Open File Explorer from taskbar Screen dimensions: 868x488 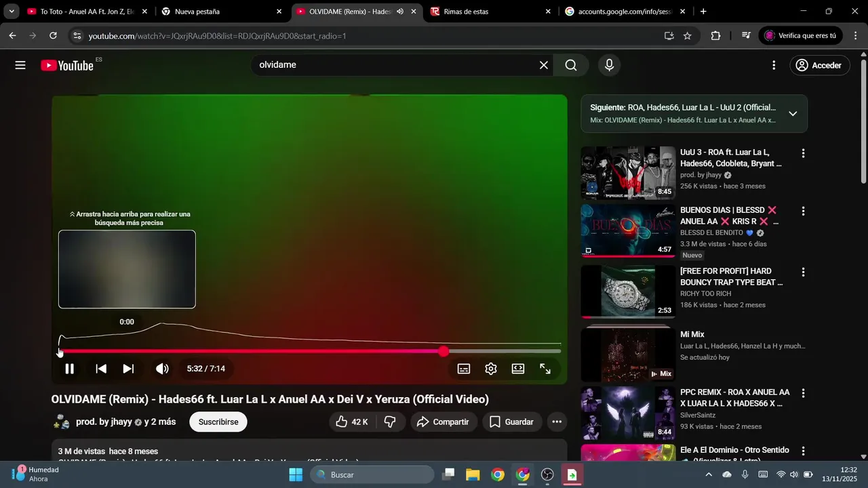pos(473,474)
